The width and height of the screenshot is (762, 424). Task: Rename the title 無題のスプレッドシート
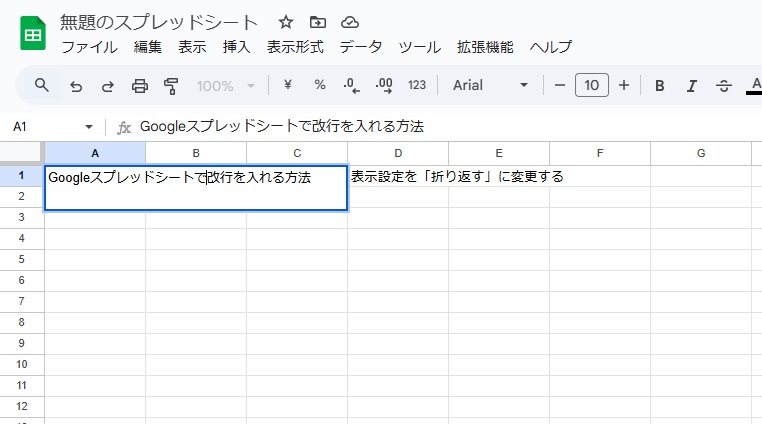(x=158, y=22)
